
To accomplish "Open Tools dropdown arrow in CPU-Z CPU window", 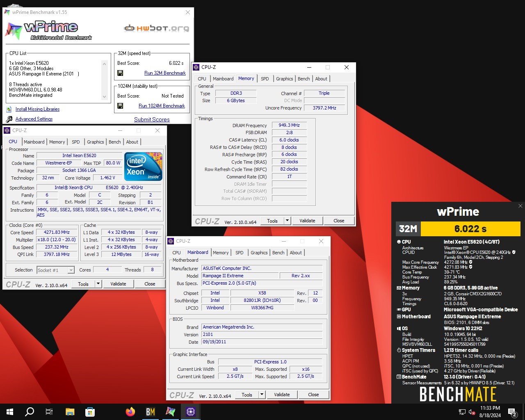I will point(98,284).
